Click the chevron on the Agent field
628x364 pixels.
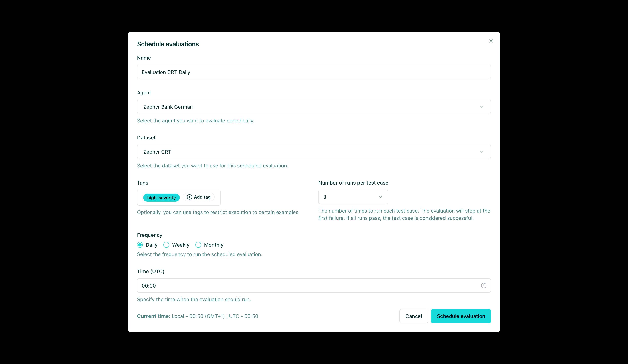482,107
